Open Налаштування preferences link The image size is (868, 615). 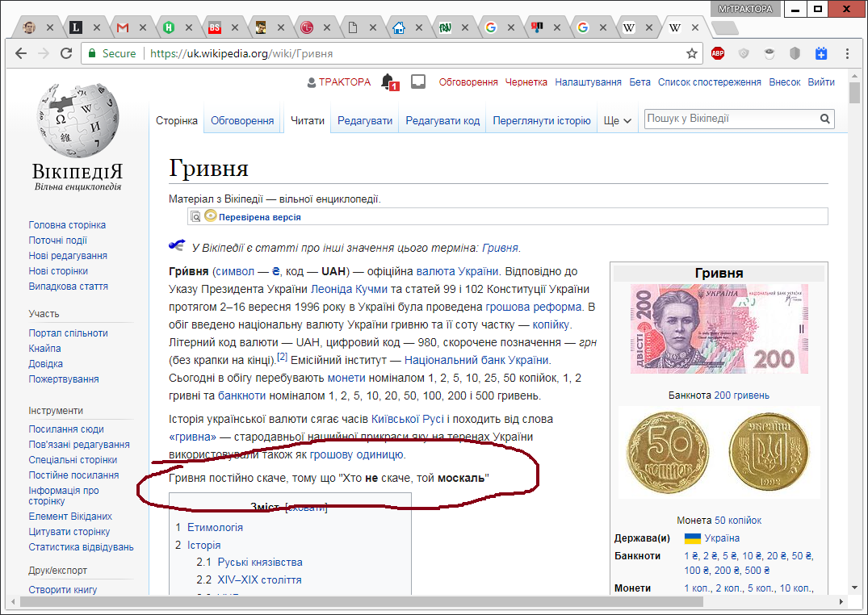pyautogui.click(x=588, y=82)
